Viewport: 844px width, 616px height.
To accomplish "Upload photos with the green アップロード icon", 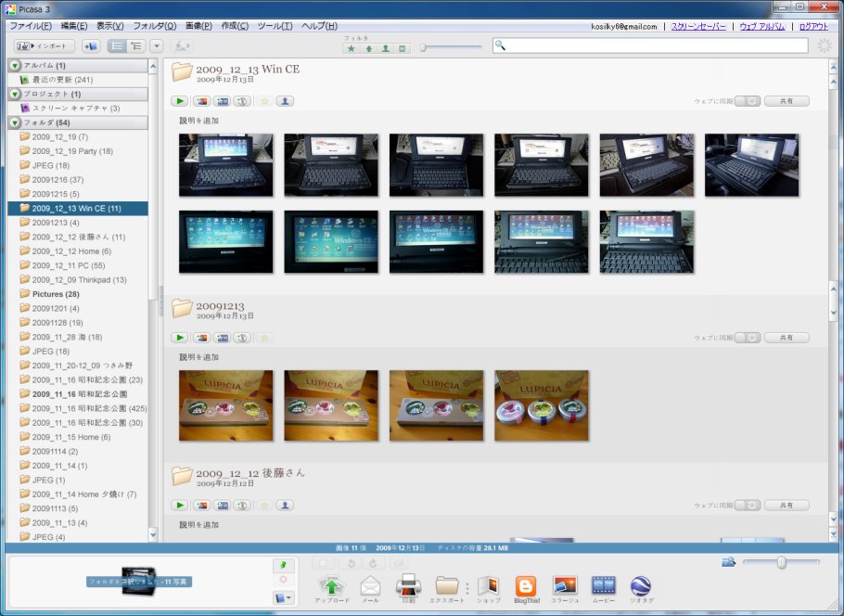I will [x=332, y=584].
